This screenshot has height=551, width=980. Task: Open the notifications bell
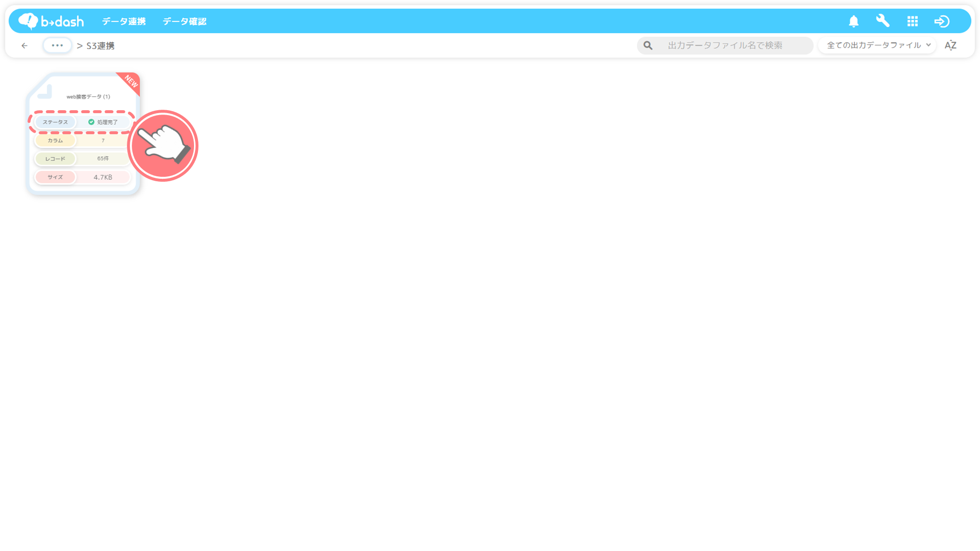tap(854, 21)
